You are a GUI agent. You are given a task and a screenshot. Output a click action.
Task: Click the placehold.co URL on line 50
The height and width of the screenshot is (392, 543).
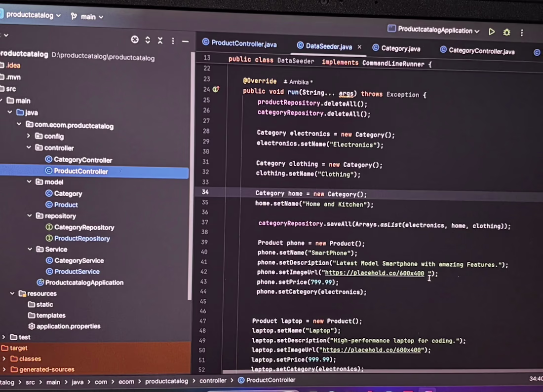coord(371,350)
